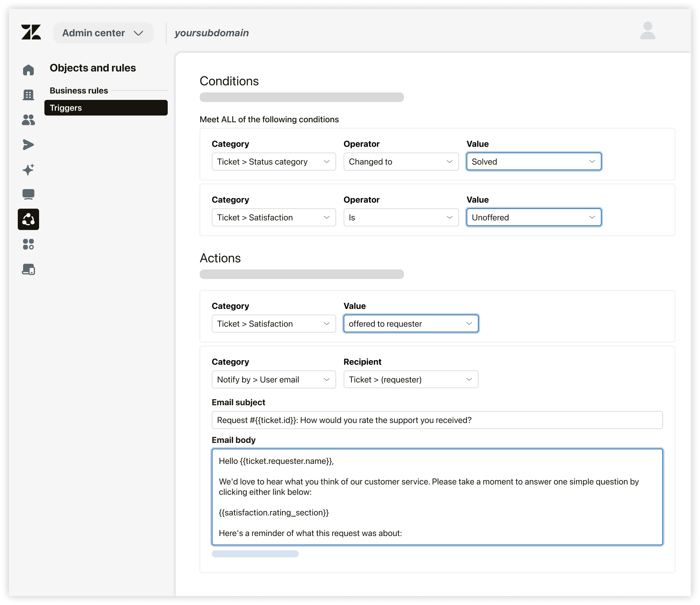Click the Business rules section heading
Image resolution: width=700 pixels, height=605 pixels.
[x=79, y=91]
